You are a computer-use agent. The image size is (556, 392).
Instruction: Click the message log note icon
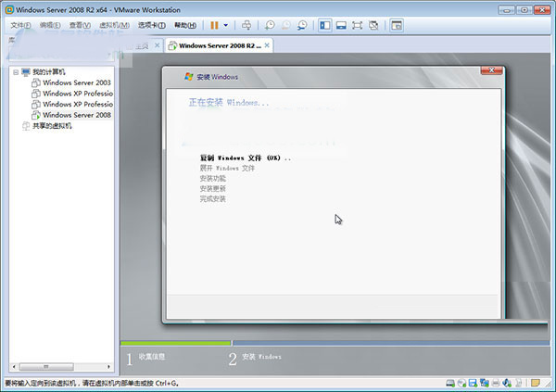click(535, 383)
